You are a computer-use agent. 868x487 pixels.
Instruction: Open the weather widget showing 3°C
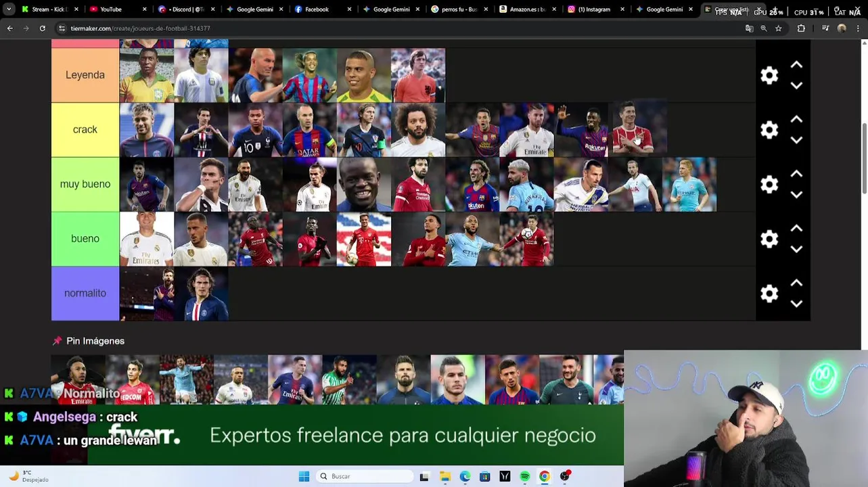[28, 476]
